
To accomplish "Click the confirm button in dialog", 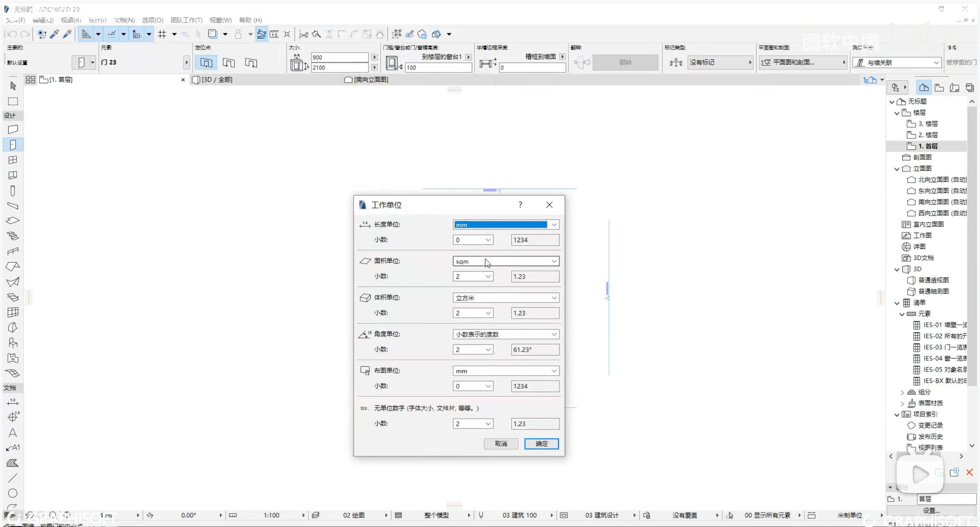I will [x=541, y=444].
